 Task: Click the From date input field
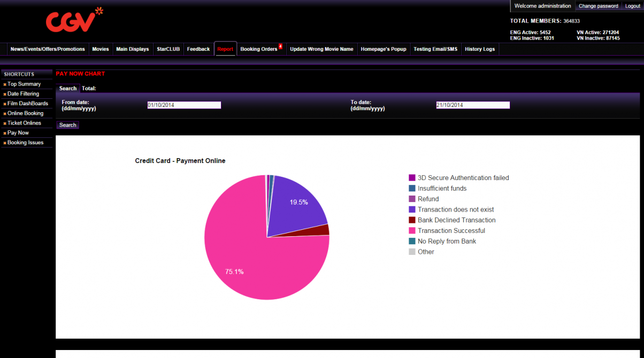coord(184,105)
